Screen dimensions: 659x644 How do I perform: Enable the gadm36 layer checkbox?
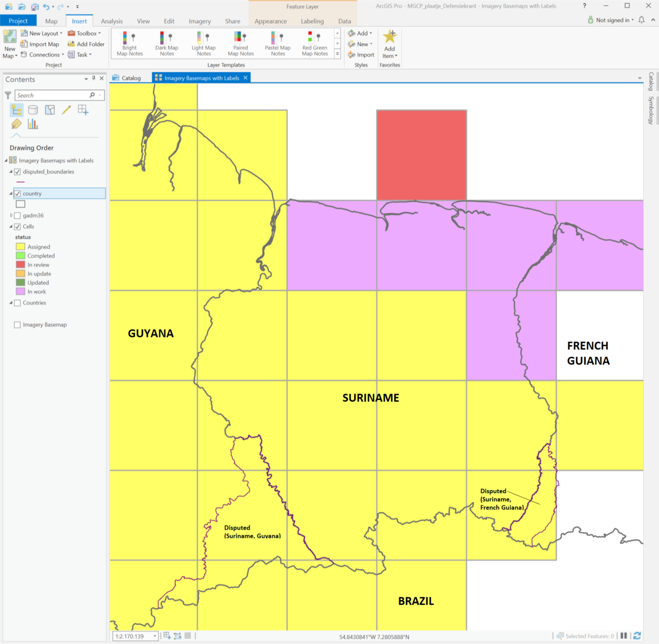[17, 216]
